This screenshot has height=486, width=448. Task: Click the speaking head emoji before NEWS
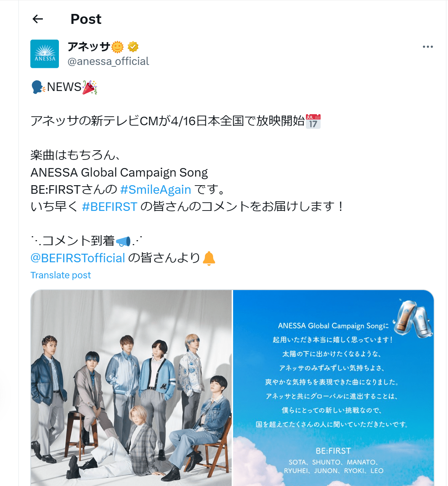pos(38,87)
